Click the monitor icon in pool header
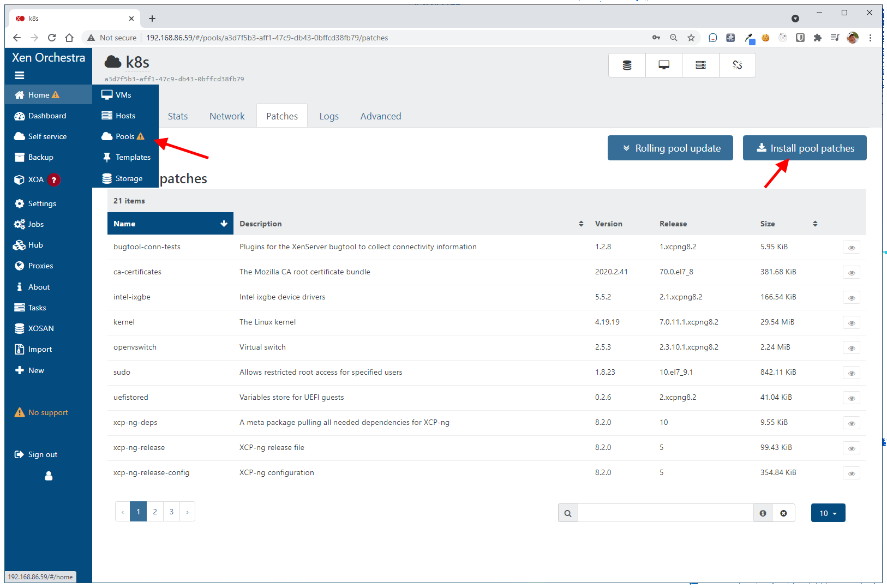Viewport: 887px width, 588px height. pos(663,65)
